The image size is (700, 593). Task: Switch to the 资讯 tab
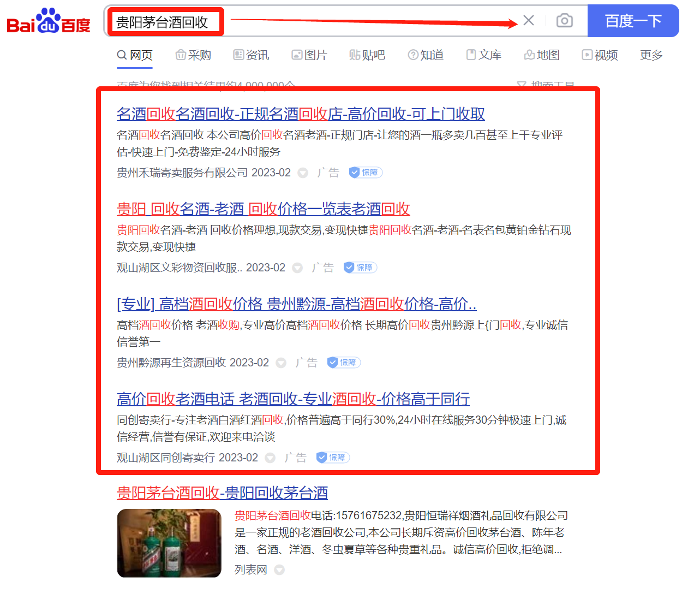coord(251,55)
